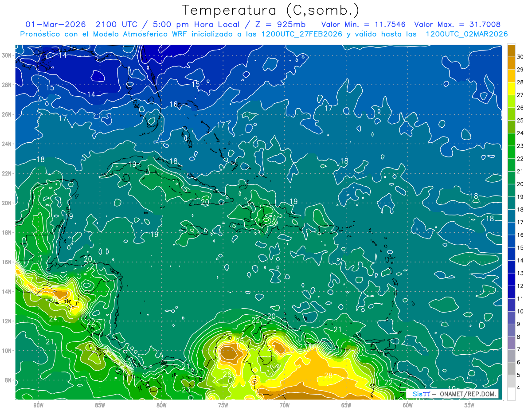Viewport: 532px width, 411px height.
Task: Click the title "Temperatura (C,somb.)"
Action: point(271,10)
